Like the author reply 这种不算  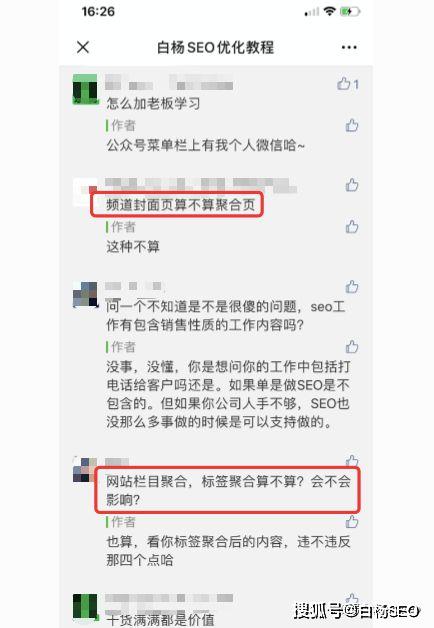(352, 227)
